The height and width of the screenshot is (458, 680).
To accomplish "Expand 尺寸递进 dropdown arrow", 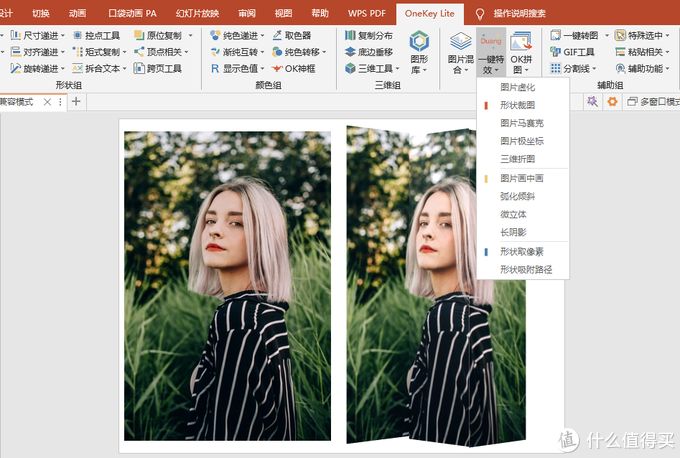I will coord(62,36).
